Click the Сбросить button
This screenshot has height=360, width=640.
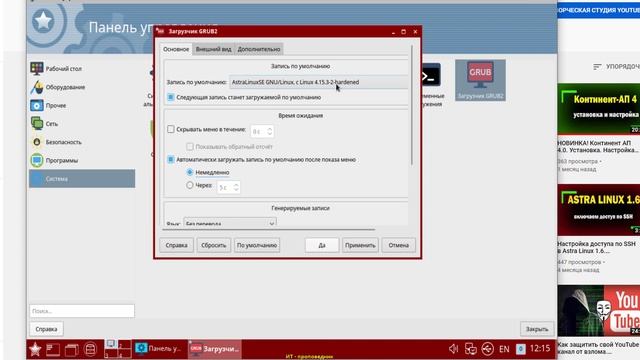click(x=213, y=245)
